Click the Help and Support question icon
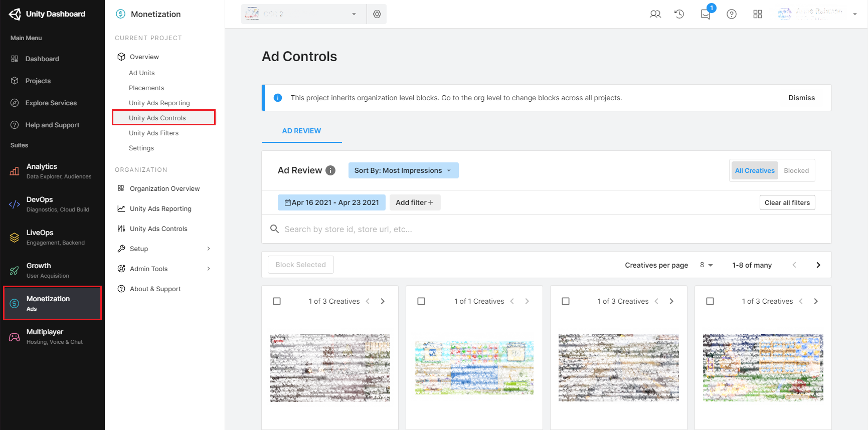 15,125
